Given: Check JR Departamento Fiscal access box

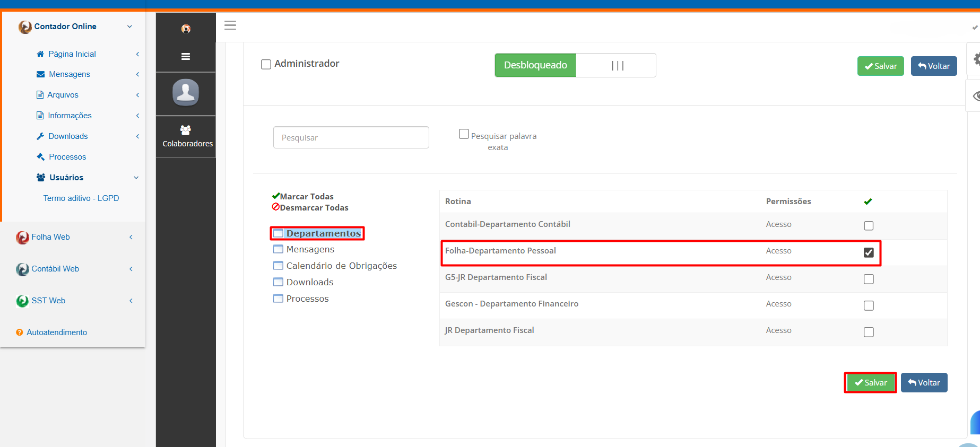Looking at the screenshot, I should pos(869,332).
